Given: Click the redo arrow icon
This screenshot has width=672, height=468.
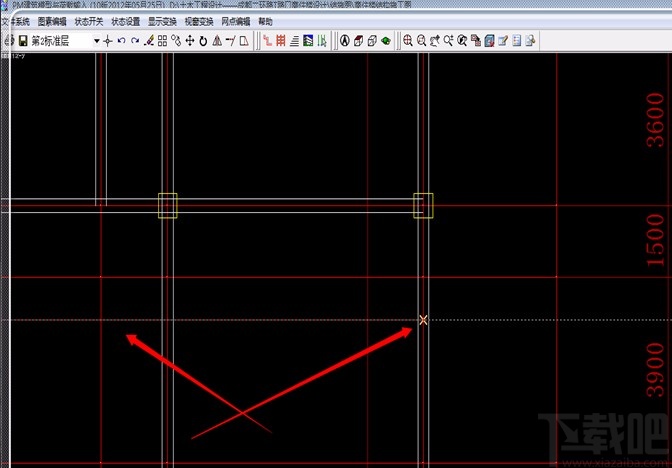Looking at the screenshot, I should tap(134, 41).
